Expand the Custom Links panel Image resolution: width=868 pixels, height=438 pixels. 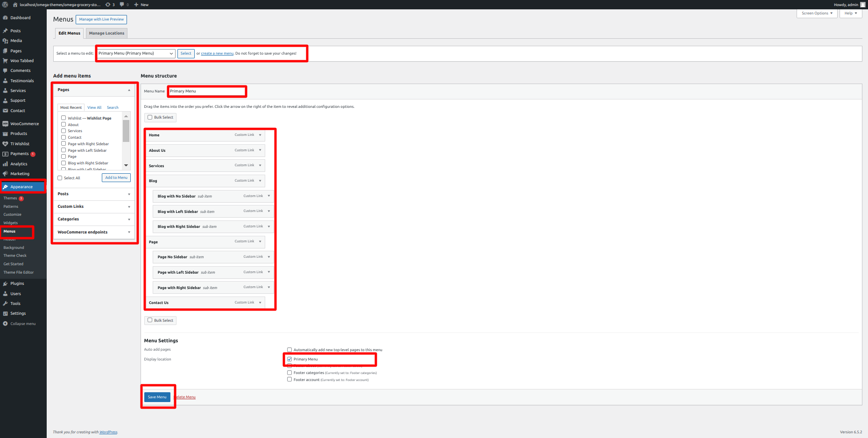(129, 207)
